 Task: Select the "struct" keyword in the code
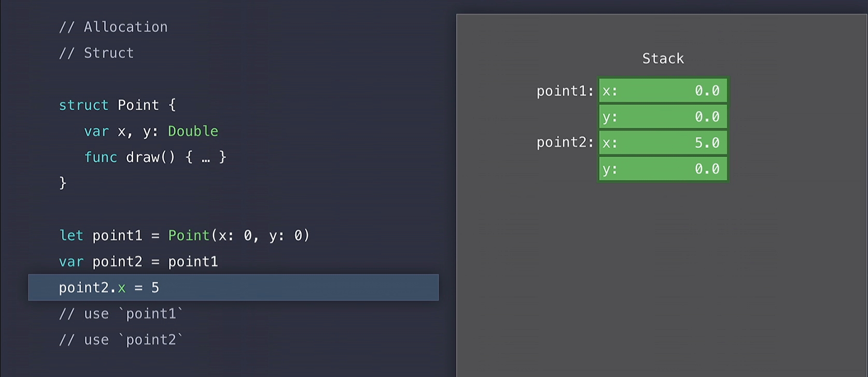click(x=83, y=105)
